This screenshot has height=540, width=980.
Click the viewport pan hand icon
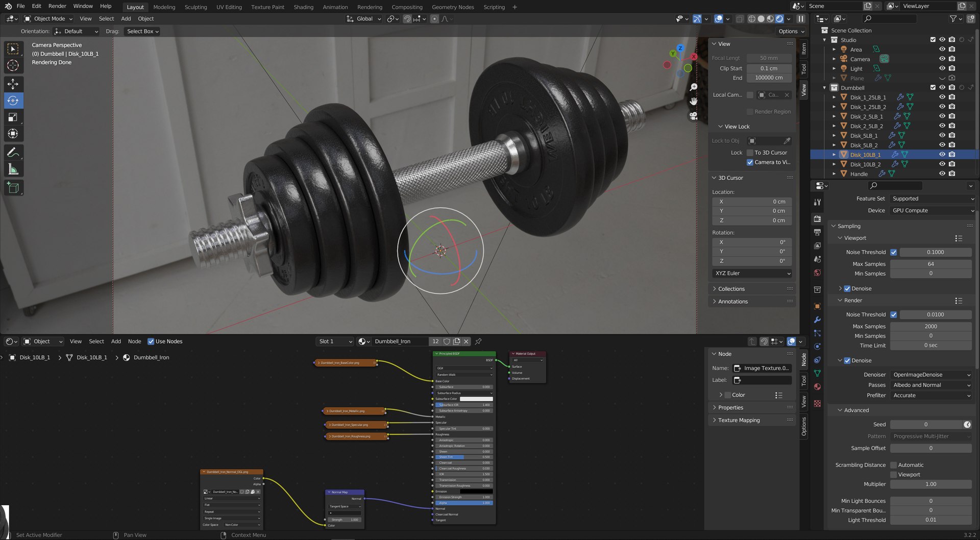coord(693,102)
